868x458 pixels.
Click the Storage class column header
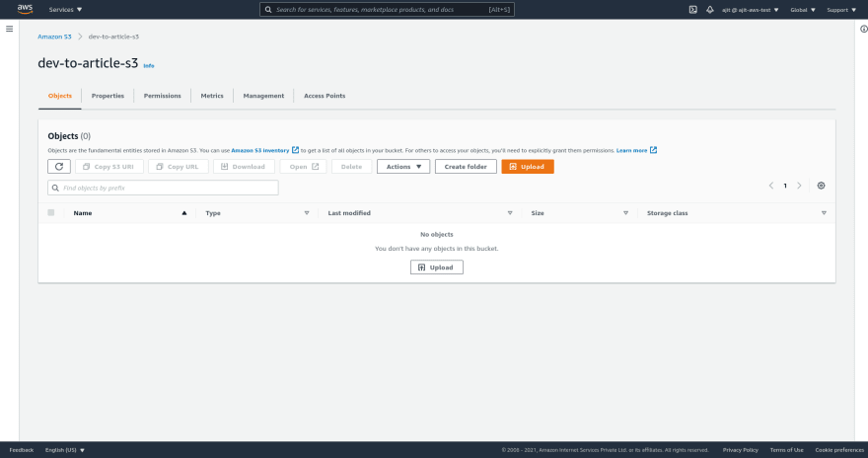[x=668, y=212]
